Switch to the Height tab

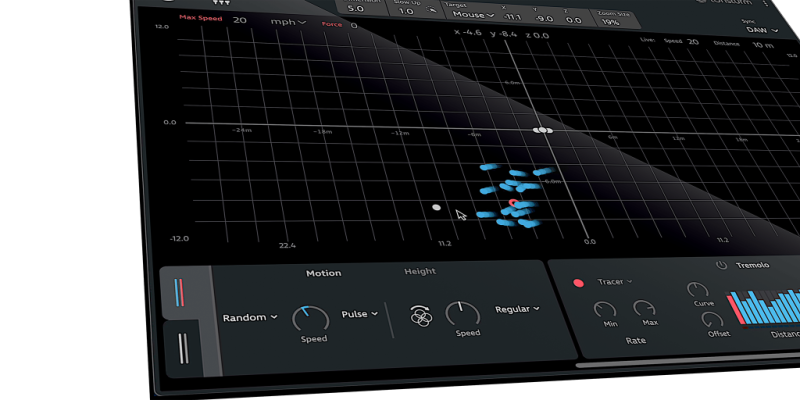420,271
